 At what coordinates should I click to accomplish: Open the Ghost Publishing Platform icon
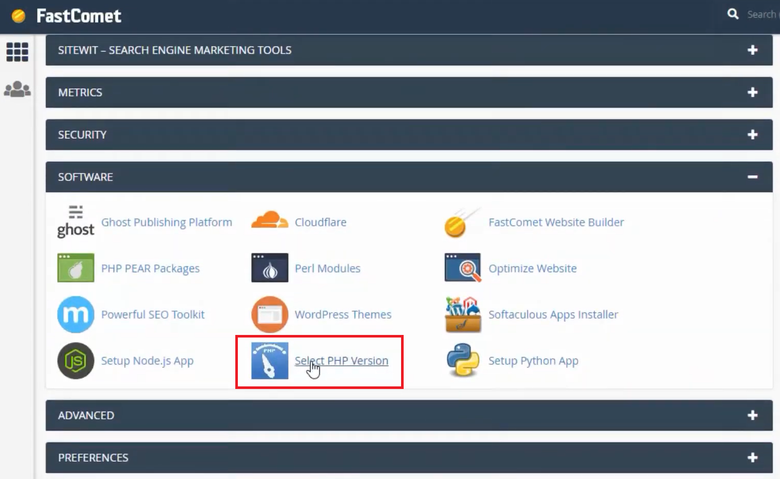pyautogui.click(x=75, y=222)
